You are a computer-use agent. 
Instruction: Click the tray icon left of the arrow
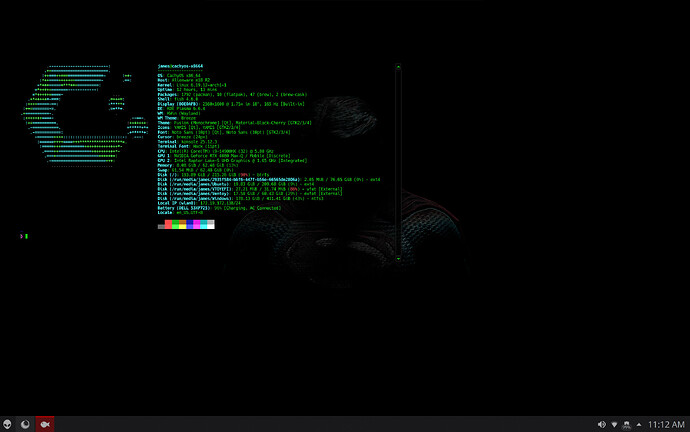627,425
